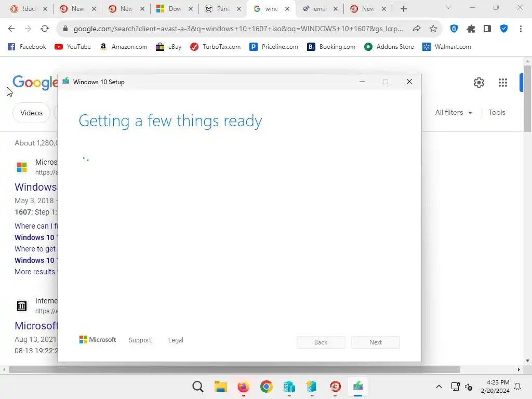
Task: Close the Windows 10 Setup window
Action: coord(409,82)
